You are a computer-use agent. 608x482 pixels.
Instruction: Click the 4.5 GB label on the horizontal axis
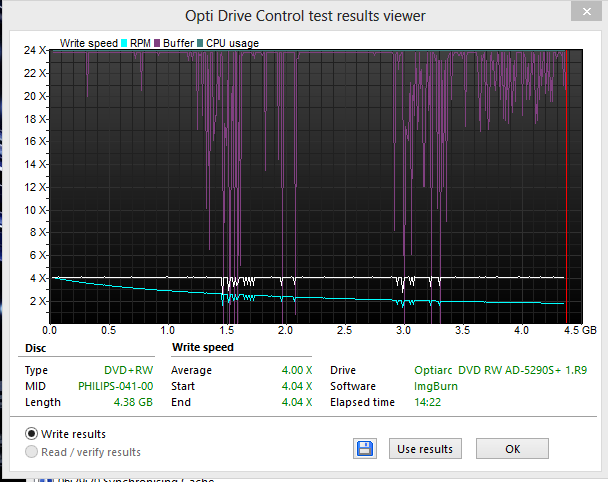click(580, 330)
